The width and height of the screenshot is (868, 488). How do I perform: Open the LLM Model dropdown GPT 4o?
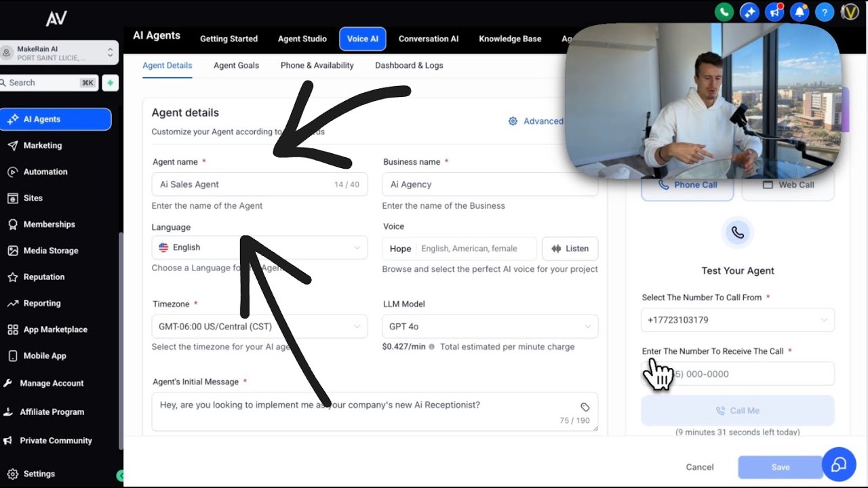click(x=490, y=327)
